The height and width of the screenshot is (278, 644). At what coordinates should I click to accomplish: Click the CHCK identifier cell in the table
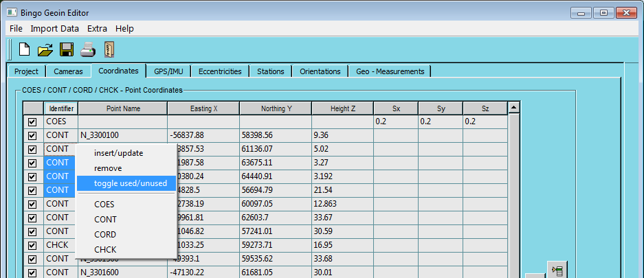pos(60,245)
